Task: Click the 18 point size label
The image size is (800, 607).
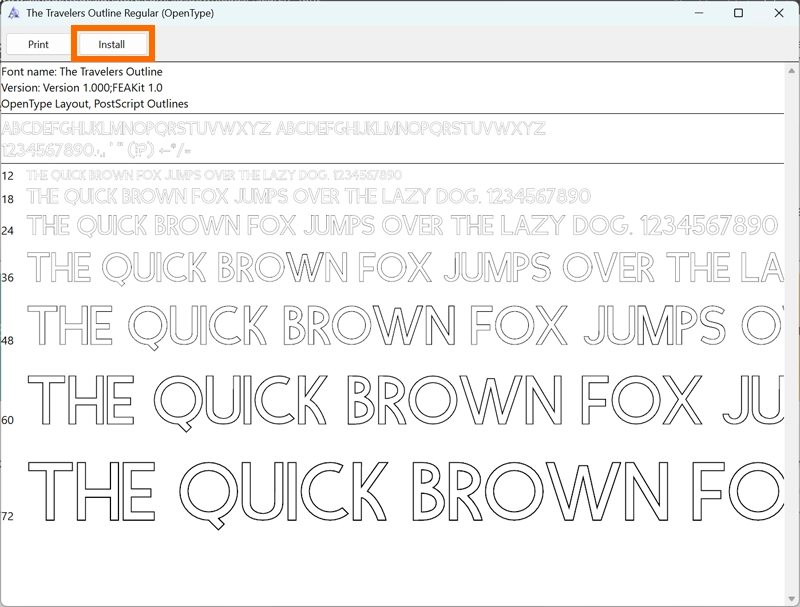Action: [x=8, y=200]
